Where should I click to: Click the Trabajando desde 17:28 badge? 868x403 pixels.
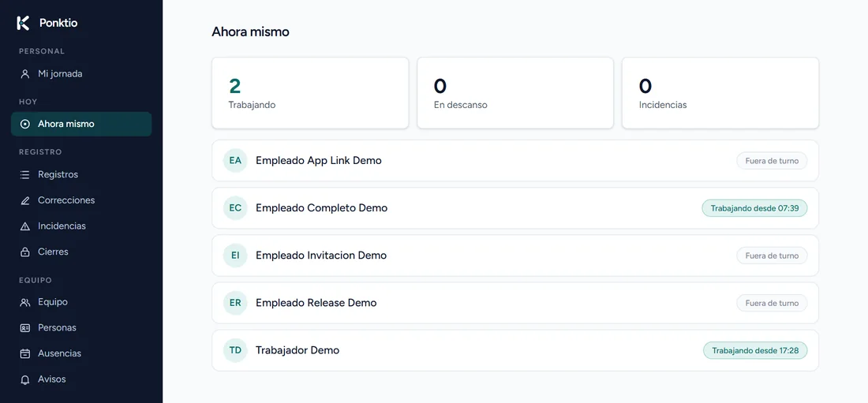(755, 351)
